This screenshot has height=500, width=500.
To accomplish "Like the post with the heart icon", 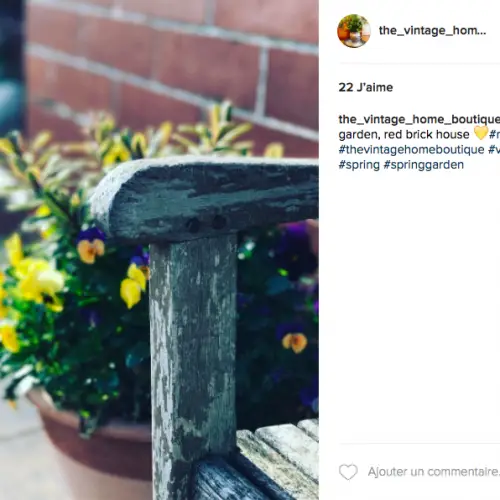I will pyautogui.click(x=348, y=472).
